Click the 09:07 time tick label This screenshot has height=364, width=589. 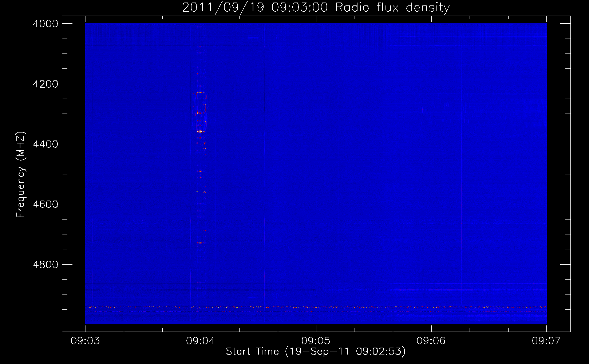546,341
